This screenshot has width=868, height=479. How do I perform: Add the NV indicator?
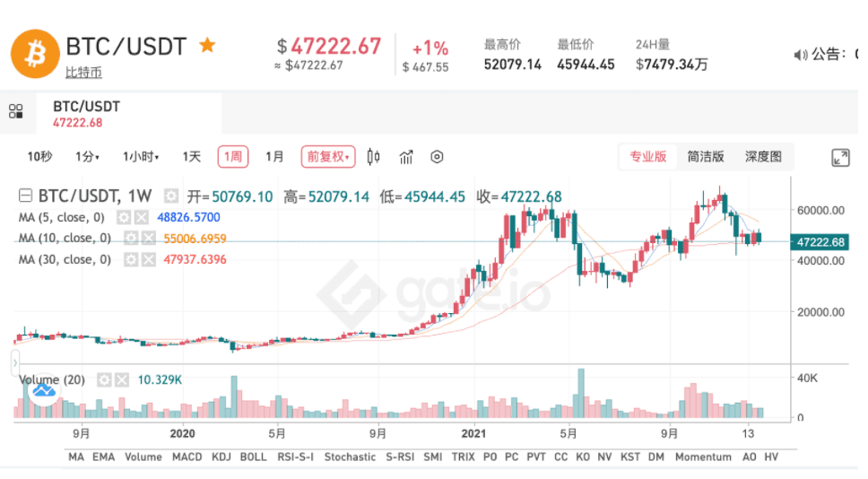[604, 457]
